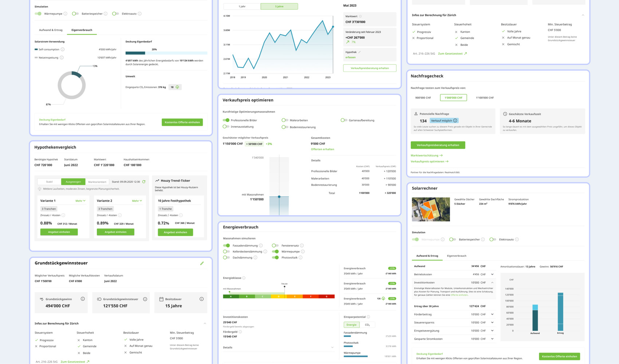This screenshot has height=364, width=619.
Task: Switch chart range to 1 Jahr
Action: point(242,6)
